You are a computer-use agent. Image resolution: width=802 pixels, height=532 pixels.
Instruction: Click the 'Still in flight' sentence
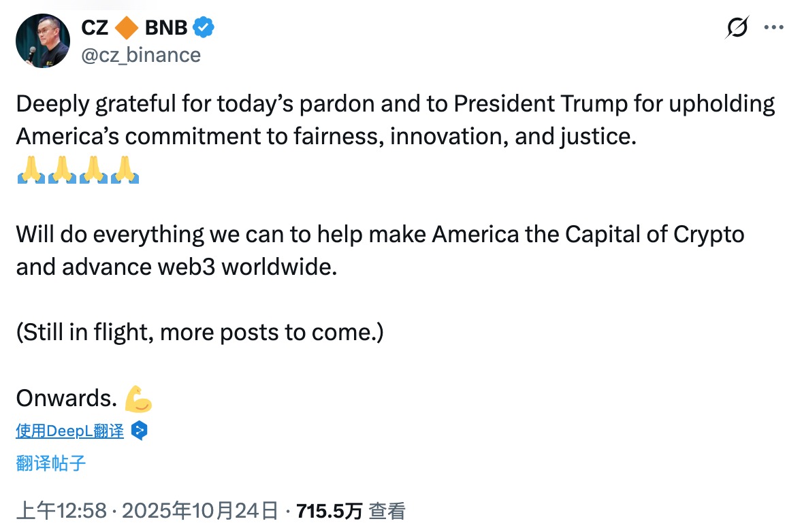click(x=200, y=333)
